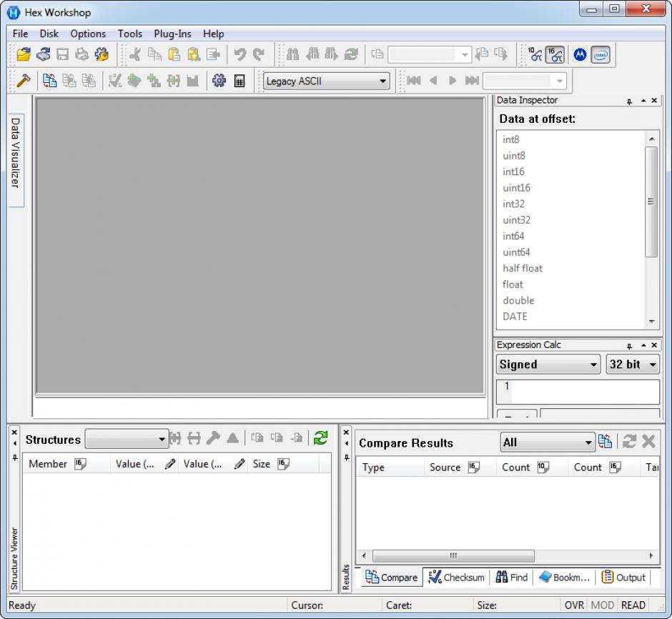Open the All filter dropdown in Compare Results

click(x=548, y=442)
